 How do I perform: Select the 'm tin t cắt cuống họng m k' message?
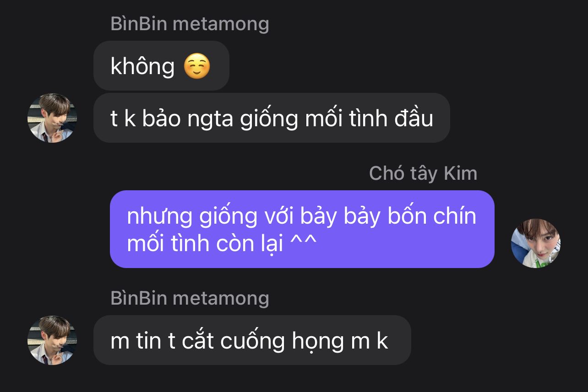[252, 340]
